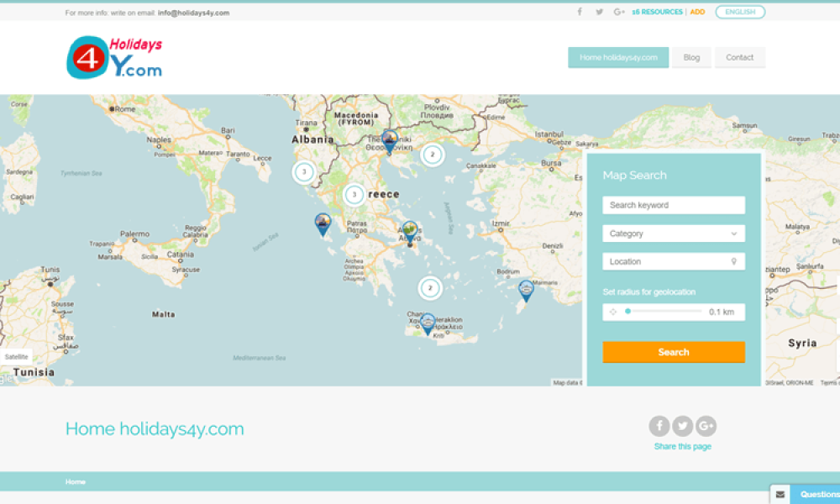Click the geolocation radius slider
The image size is (840, 504).
click(664, 312)
